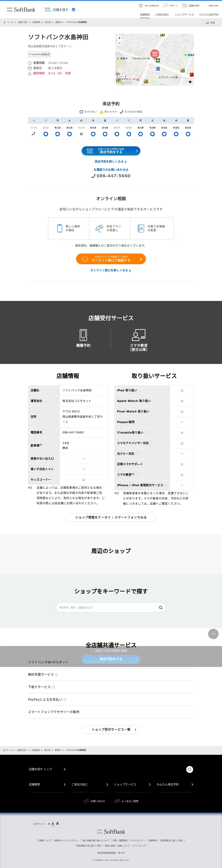Image resolution: width=222 pixels, height=868 pixels.
Task: Click the 機種予約 phone icon
Action: (x=83, y=335)
